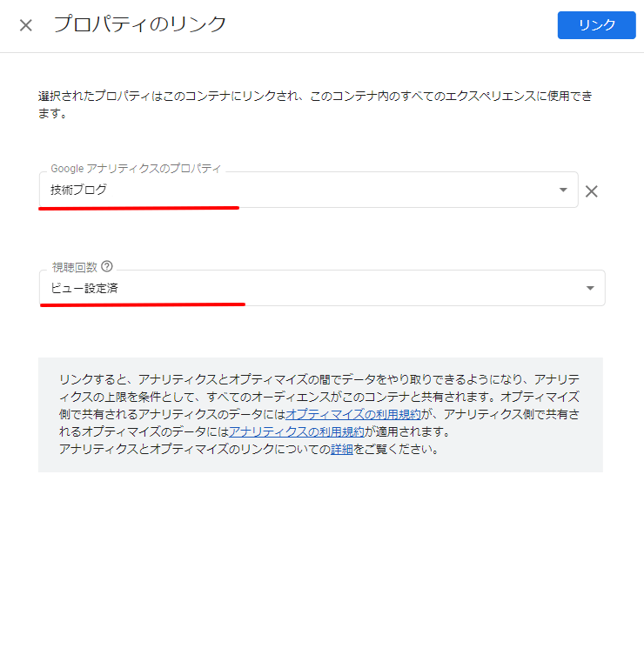Open アナリティクスの利用規約 link

297,431
